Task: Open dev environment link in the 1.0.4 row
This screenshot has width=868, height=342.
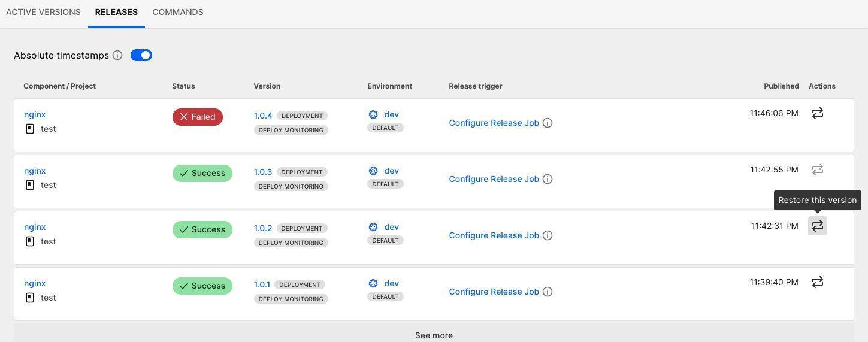Action: (x=391, y=114)
